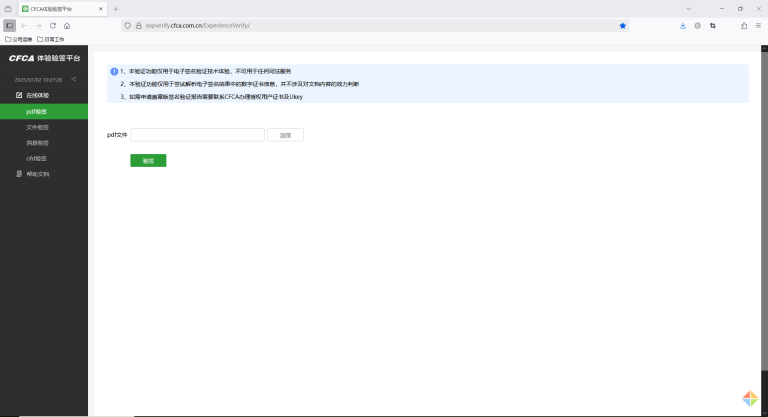Open the Firefox downloads panel
This screenshot has height=417, width=768.
[683, 25]
